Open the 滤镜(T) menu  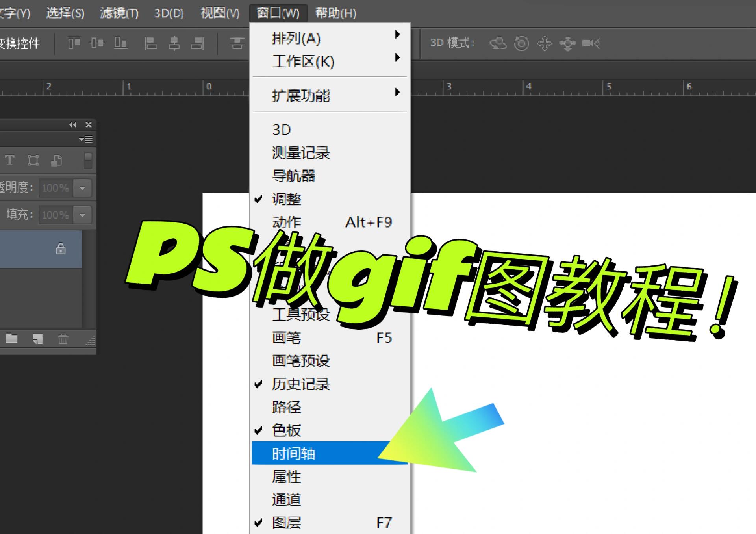click(119, 13)
